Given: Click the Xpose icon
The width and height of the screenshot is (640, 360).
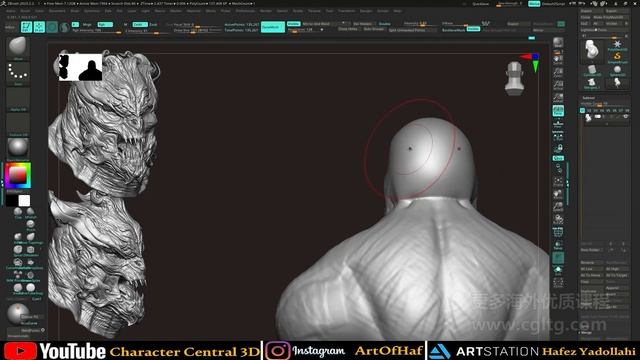Looking at the screenshot, I should coord(558,282).
